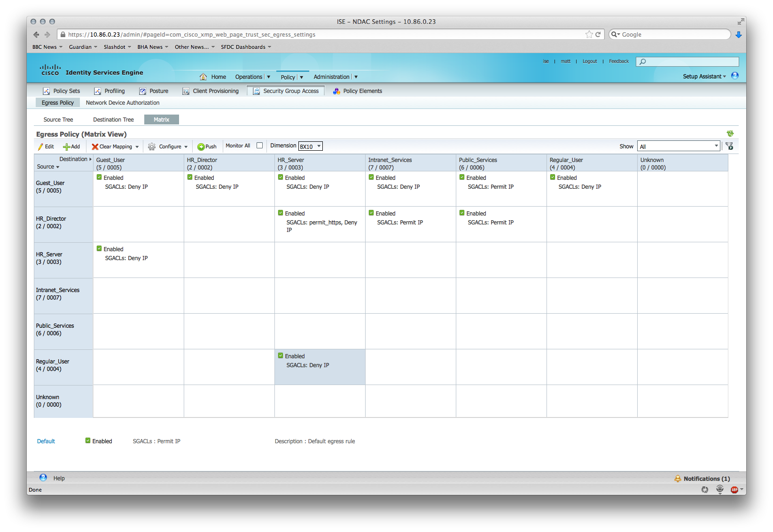
Task: Expand the Clear Mapping dropdown arrow
Action: click(x=136, y=146)
